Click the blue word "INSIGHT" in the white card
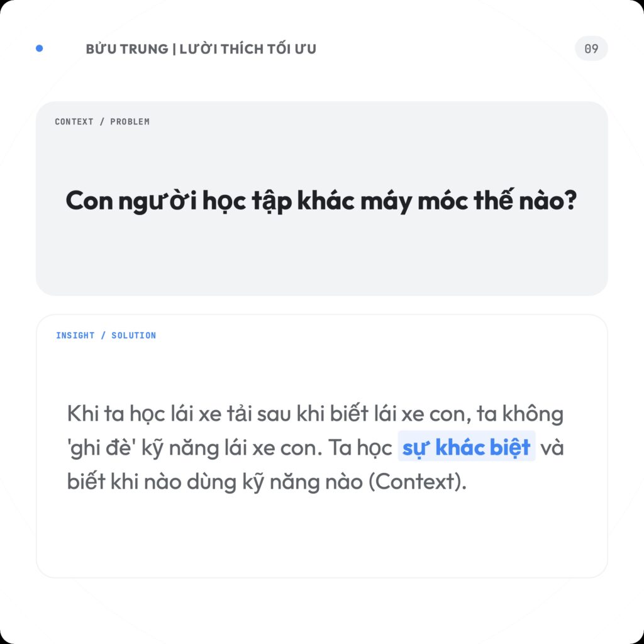This screenshot has height=644, width=644. pos(75,335)
